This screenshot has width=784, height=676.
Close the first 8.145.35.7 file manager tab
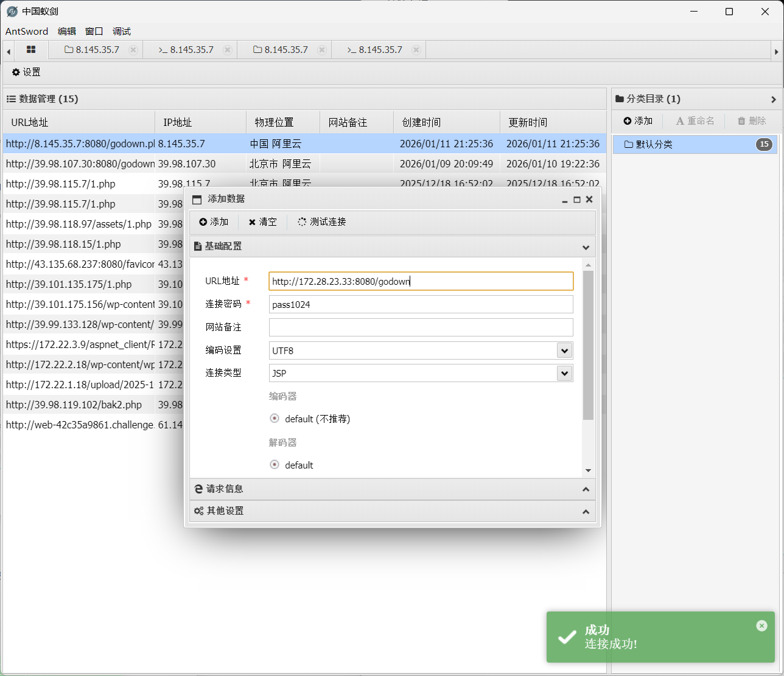[x=133, y=50]
